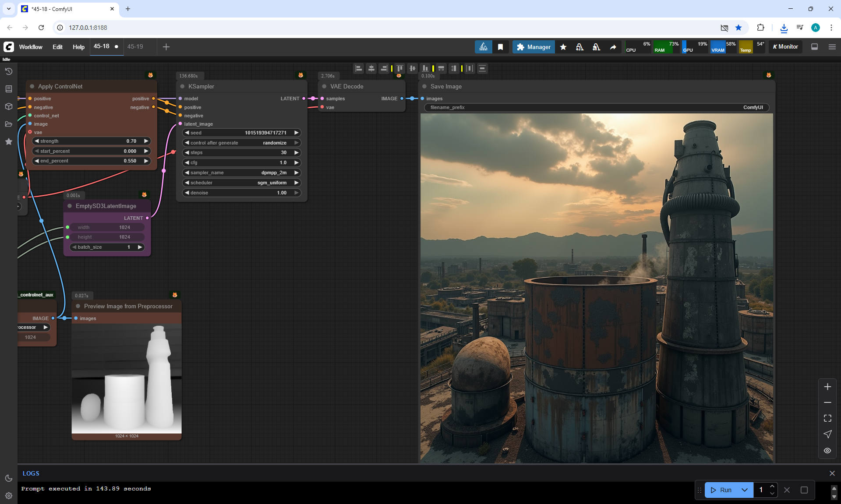Screen dimensions: 841x504
Task: Click the depth map preview thumbnail
Action: (127, 379)
